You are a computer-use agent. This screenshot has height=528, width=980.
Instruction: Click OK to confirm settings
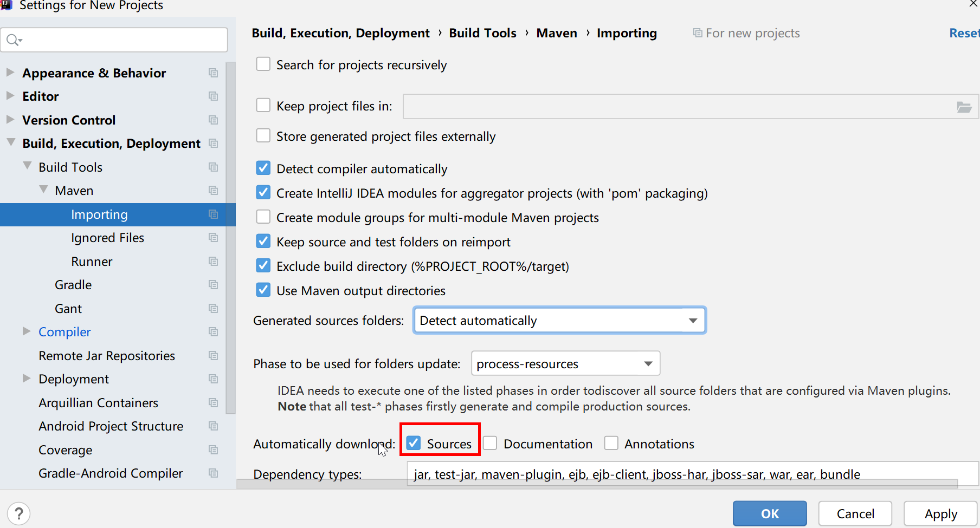770,513
